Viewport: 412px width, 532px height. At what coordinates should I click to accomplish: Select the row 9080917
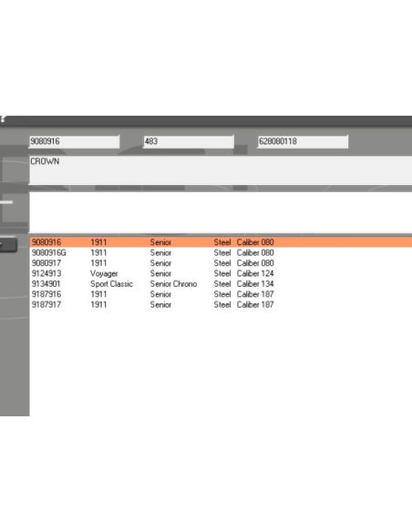pos(221,263)
